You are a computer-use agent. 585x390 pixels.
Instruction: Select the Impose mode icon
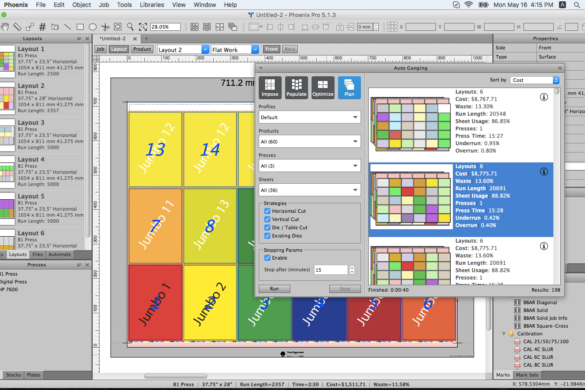point(270,88)
